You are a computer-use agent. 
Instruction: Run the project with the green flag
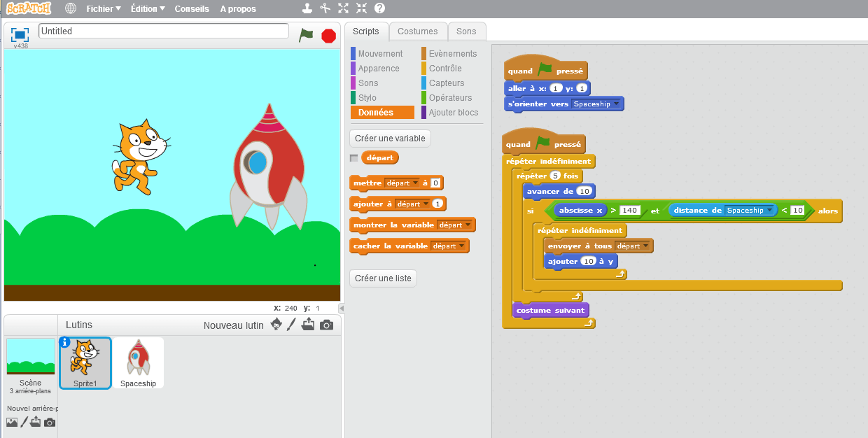[306, 35]
